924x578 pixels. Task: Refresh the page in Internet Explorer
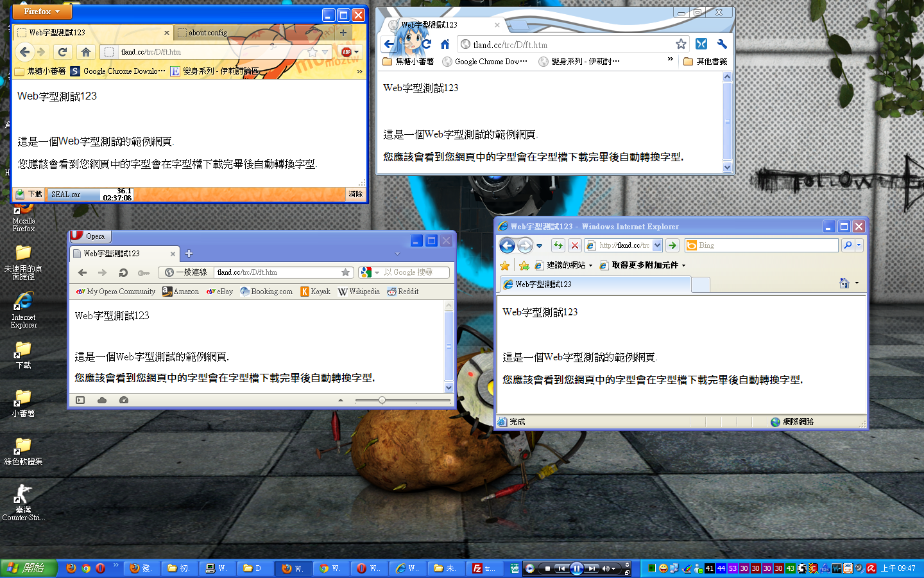[558, 245]
